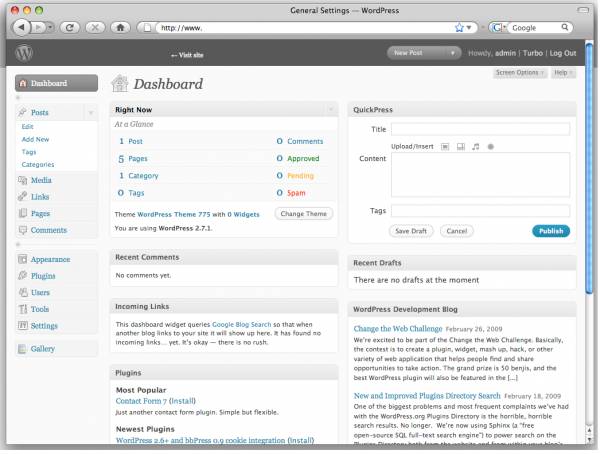Click the Plugins plug icon
The image size is (600, 454).
pos(23,276)
